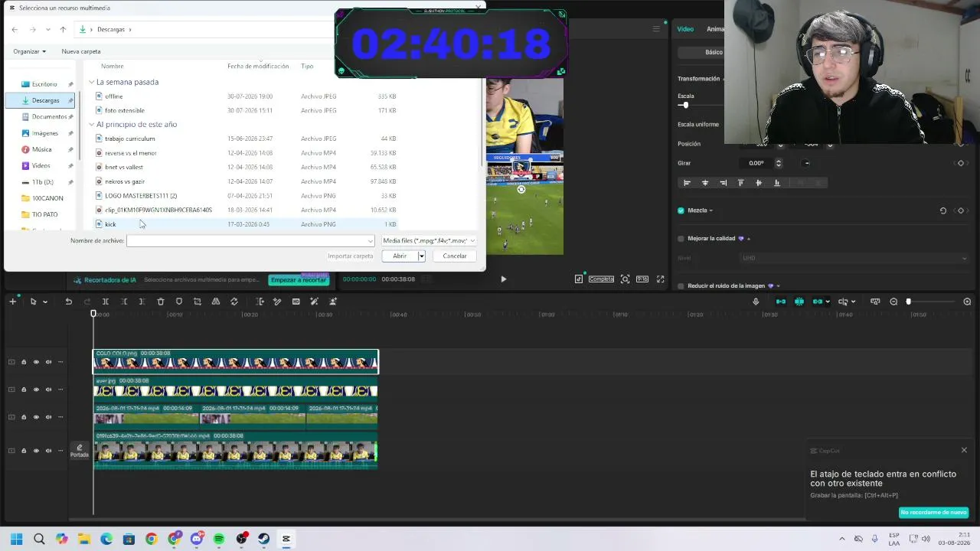980x551 pixels.
Task: Open the Abrir button dropdown arrow
Action: [x=421, y=256]
